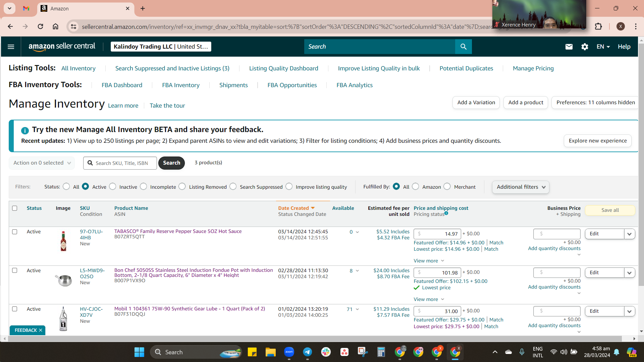
Task: Click the Bon Chef fondue pot thumbnail
Action: pyautogui.click(x=63, y=280)
